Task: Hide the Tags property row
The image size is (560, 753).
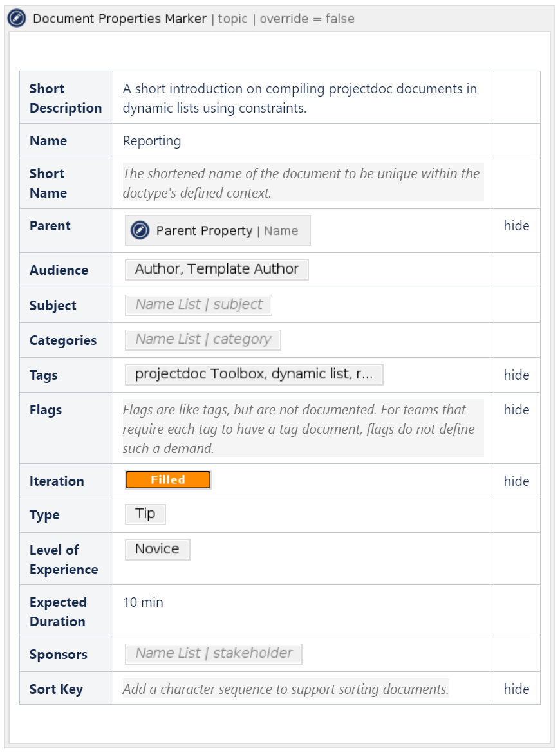Action: 517,375
